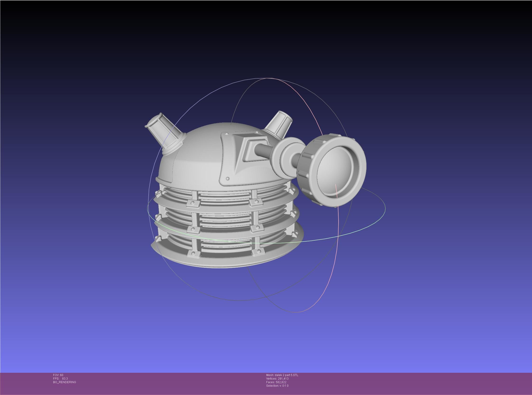Click the Selection: v: 0 f: 0 entry
This screenshot has width=532, height=395.
click(277, 386)
